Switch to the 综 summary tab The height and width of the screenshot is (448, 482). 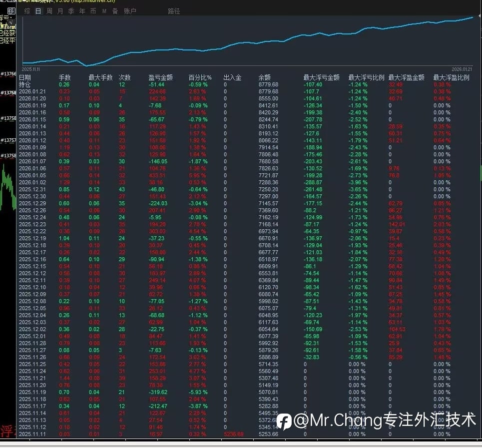pyautogui.click(x=27, y=11)
